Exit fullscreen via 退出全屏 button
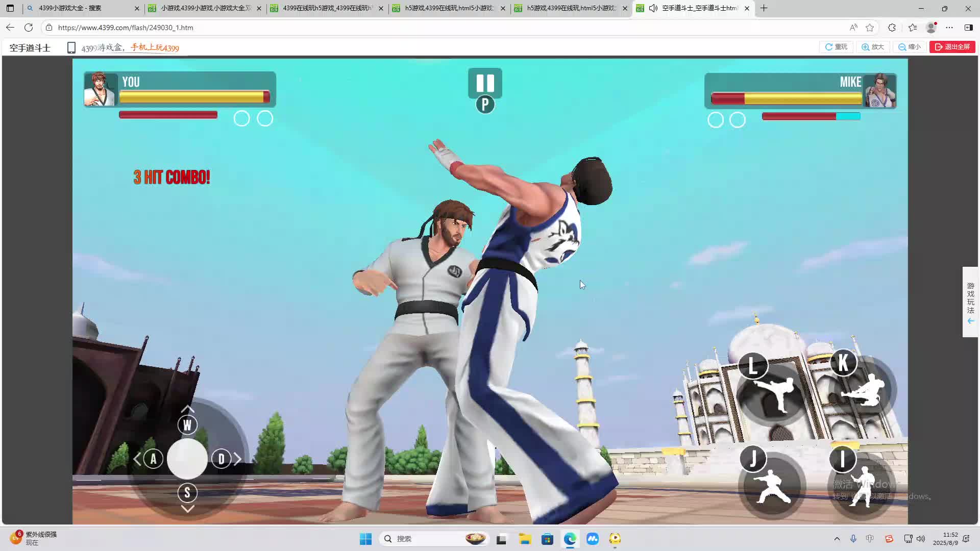Screen dimensions: 980x551 coord(952,47)
